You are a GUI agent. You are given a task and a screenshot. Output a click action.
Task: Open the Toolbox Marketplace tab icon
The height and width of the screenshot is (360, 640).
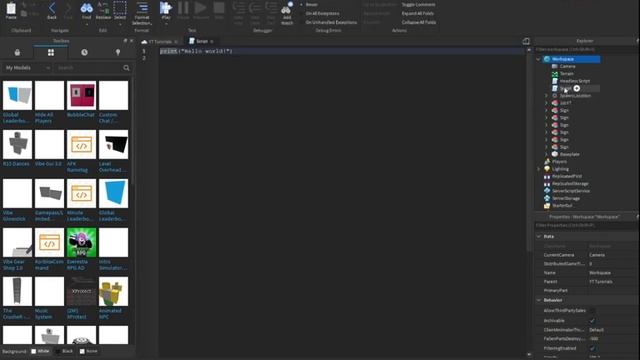coord(17,52)
